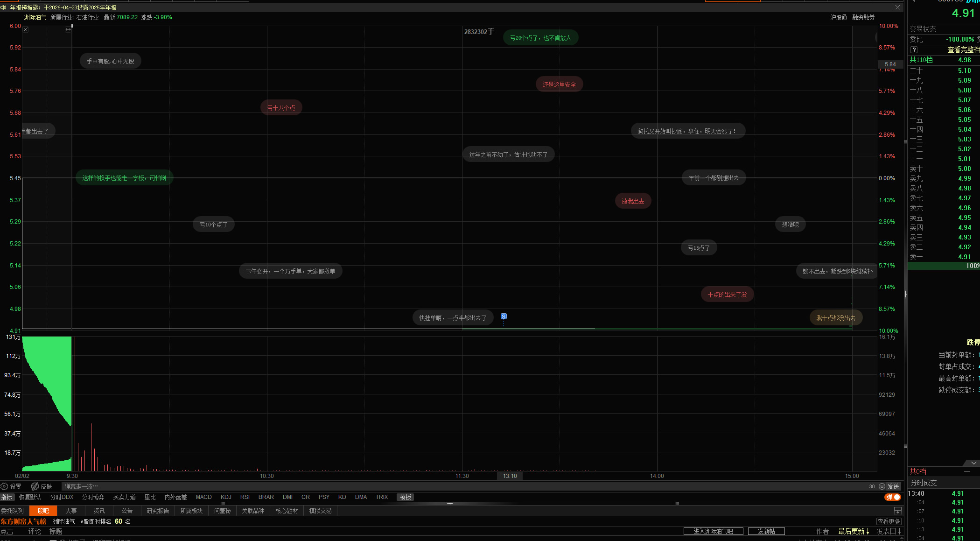Click the blue S marker on chart
This screenshot has width=980, height=541.
(x=504, y=316)
